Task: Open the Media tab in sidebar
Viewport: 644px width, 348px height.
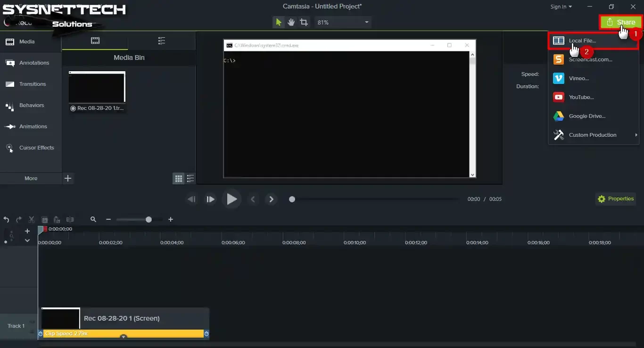Action: [31, 41]
